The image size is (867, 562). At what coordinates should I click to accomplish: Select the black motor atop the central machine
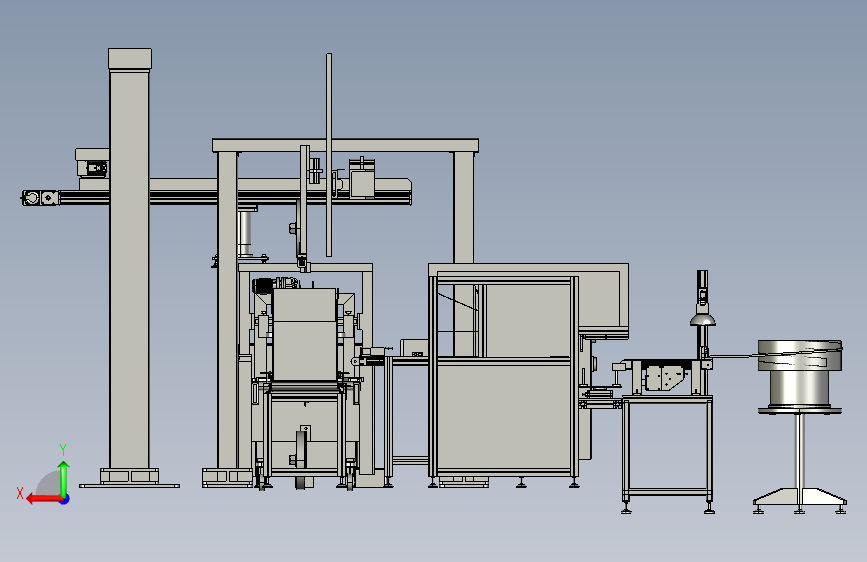[263, 286]
